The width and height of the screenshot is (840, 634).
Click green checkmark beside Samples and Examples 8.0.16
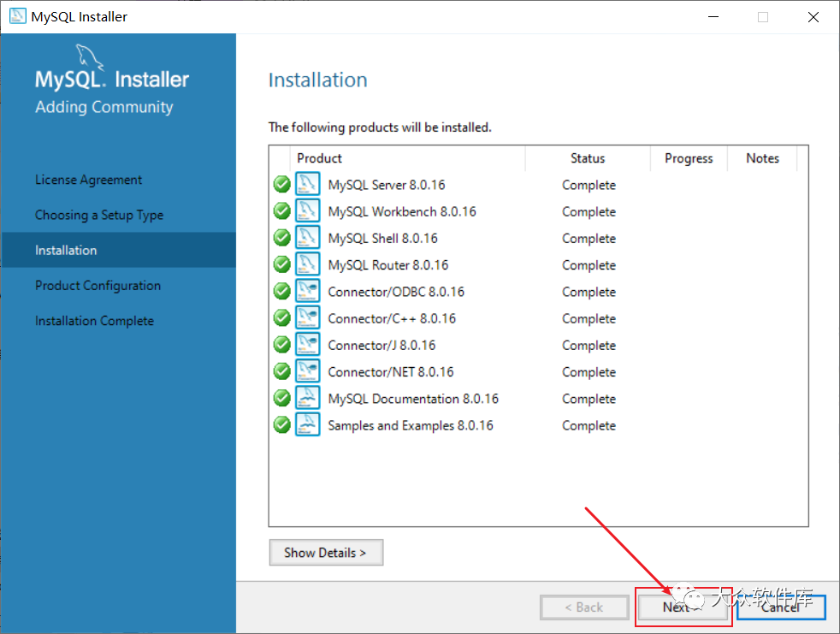point(281,425)
